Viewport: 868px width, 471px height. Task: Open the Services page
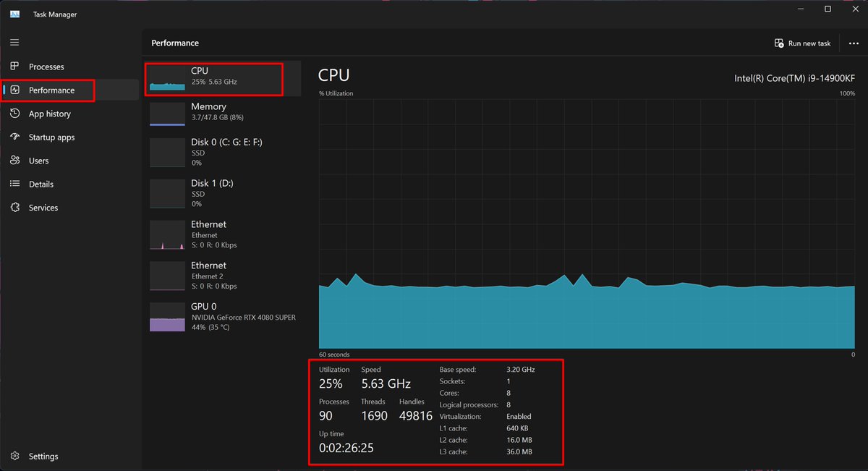click(x=69, y=208)
